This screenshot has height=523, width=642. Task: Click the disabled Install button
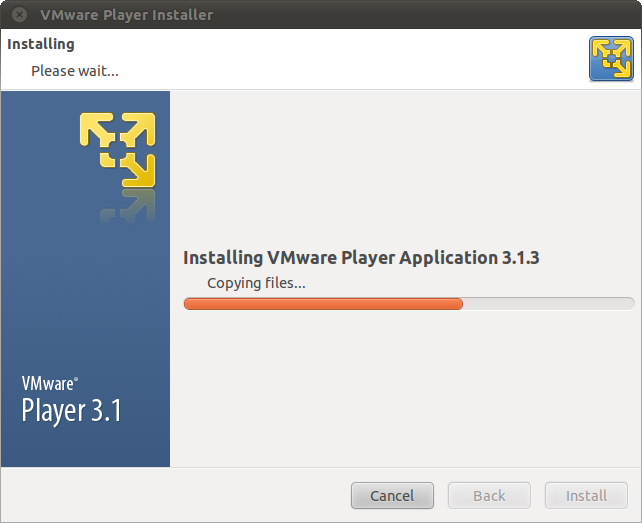586,495
